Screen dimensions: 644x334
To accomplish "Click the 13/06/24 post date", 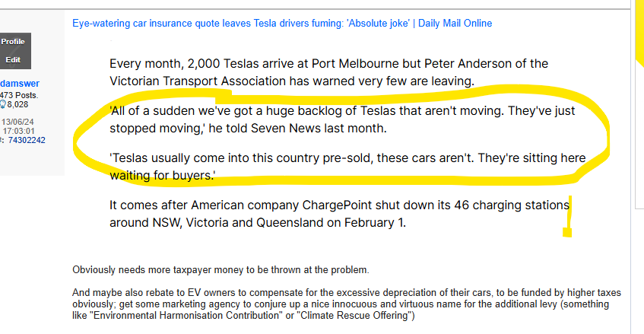I will [17, 122].
